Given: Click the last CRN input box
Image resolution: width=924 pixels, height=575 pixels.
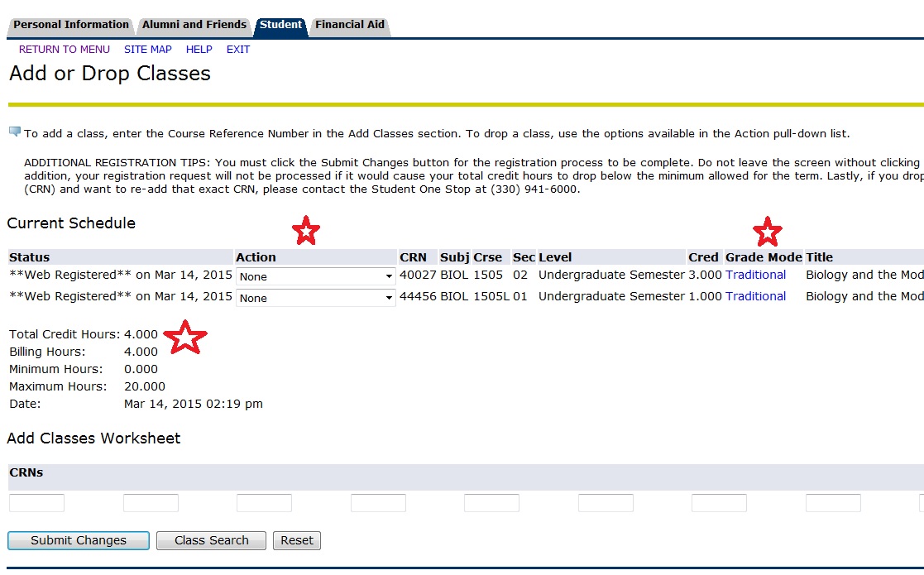Looking at the screenshot, I should coord(832,502).
